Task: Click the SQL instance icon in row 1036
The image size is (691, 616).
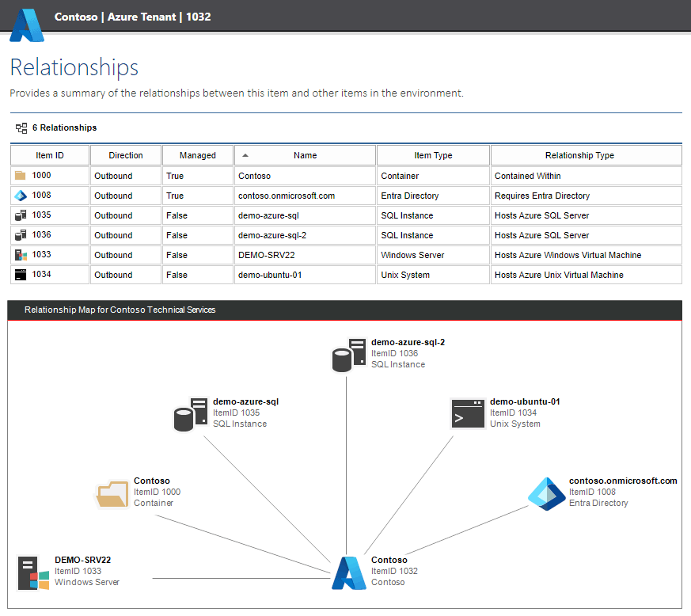Action: click(21, 235)
